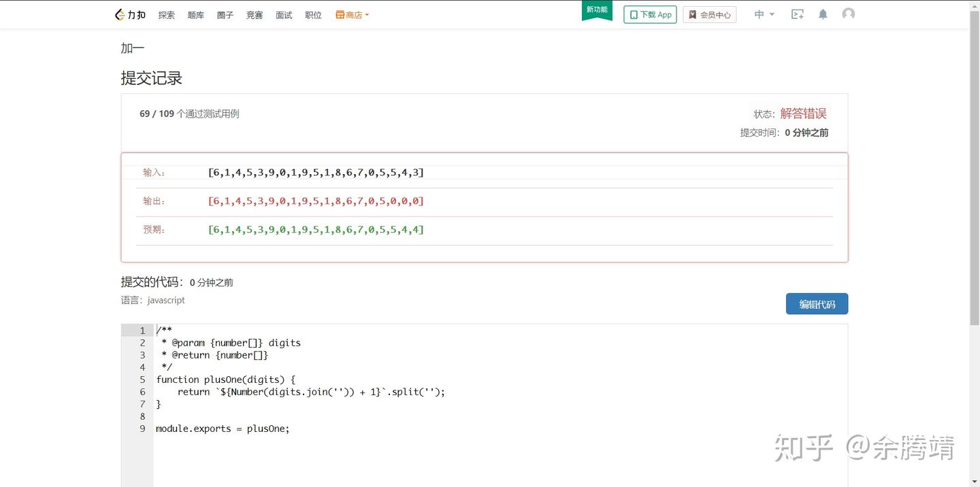Open the 圈子 community page
Viewport: 980px width, 487px height.
225,15
